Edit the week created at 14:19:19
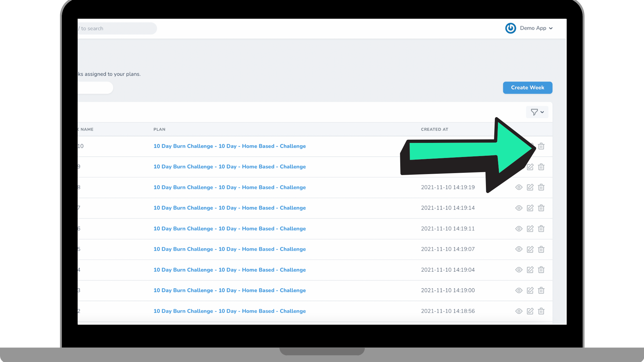The width and height of the screenshot is (644, 362). (x=530, y=187)
